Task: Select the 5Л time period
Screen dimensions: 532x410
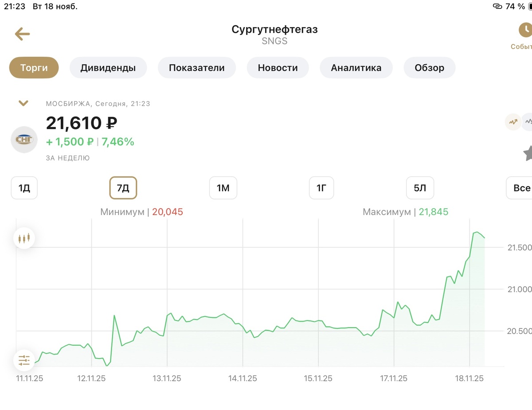Action: 420,188
